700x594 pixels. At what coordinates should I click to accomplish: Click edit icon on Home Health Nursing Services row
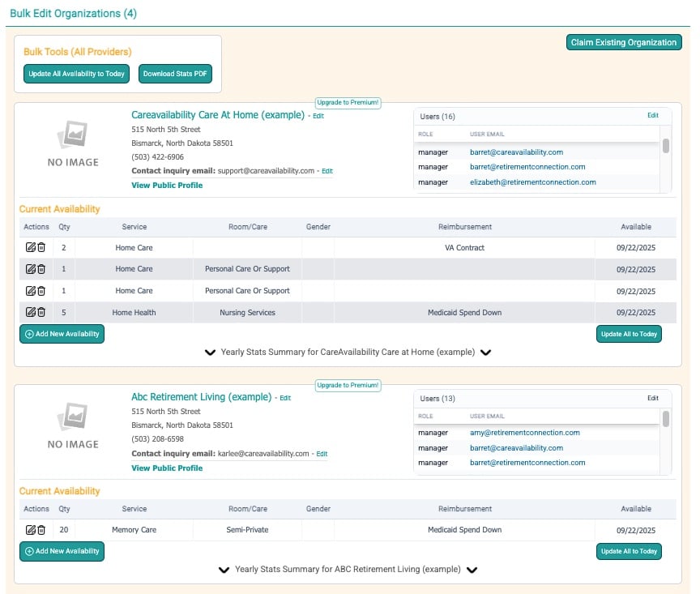(31, 312)
